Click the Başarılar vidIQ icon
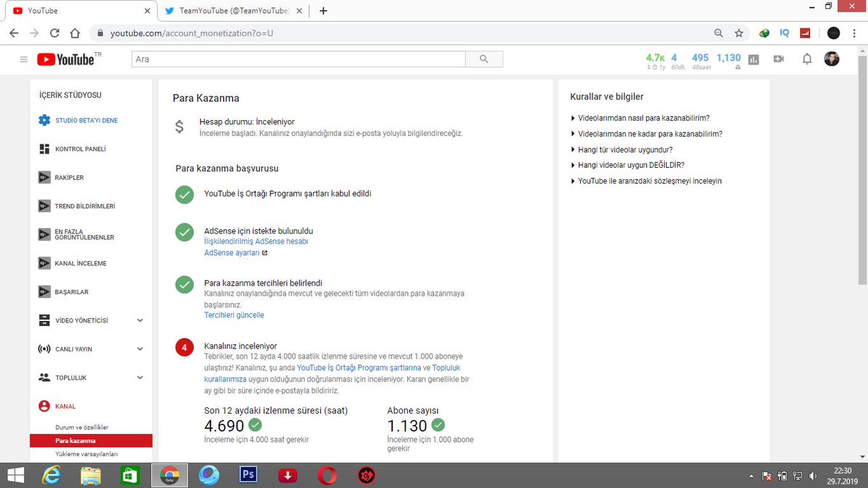Screen dimensions: 868x488 tap(44, 292)
